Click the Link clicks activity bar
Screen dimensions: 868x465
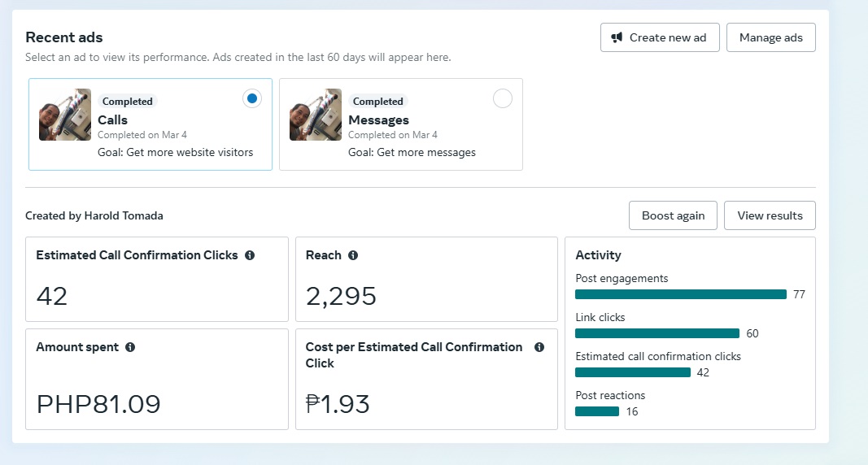656,333
